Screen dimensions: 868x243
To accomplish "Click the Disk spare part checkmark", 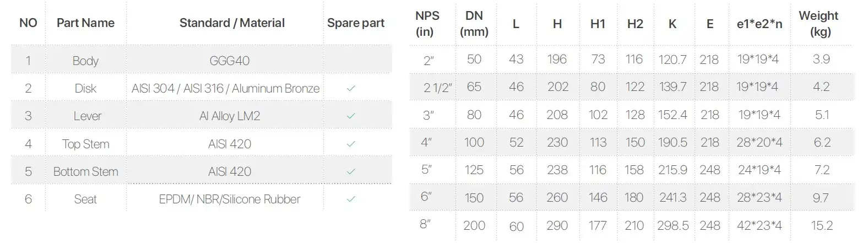I will (351, 88).
